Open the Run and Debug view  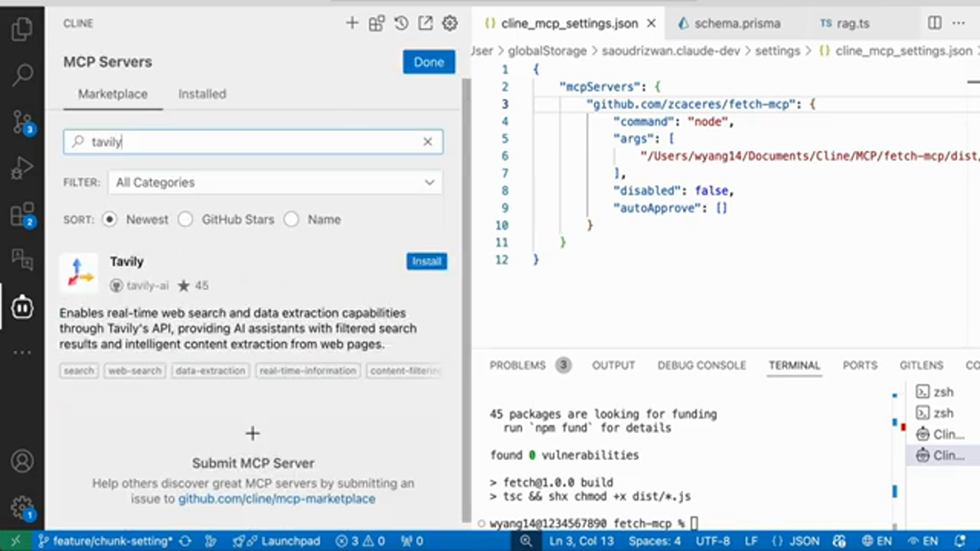tap(22, 168)
